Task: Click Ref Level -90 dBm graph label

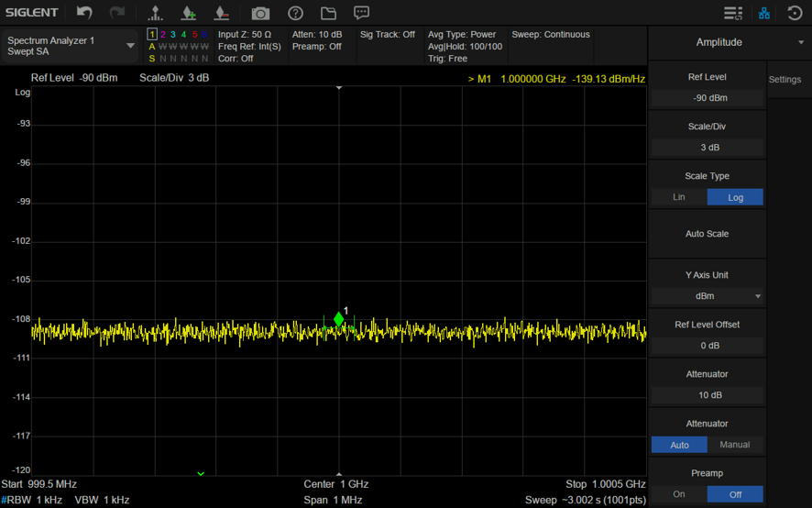Action: click(x=74, y=78)
